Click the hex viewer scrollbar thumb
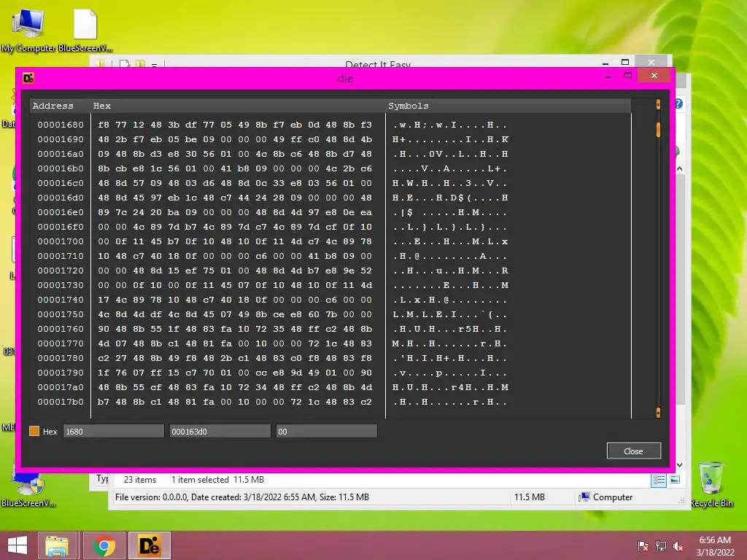This screenshot has width=747, height=560. pyautogui.click(x=659, y=129)
